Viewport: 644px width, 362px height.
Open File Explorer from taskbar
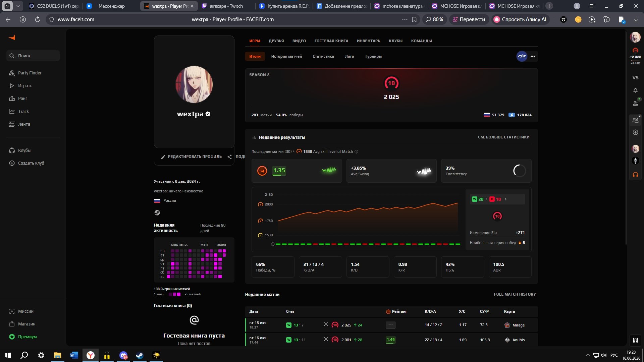pyautogui.click(x=58, y=355)
